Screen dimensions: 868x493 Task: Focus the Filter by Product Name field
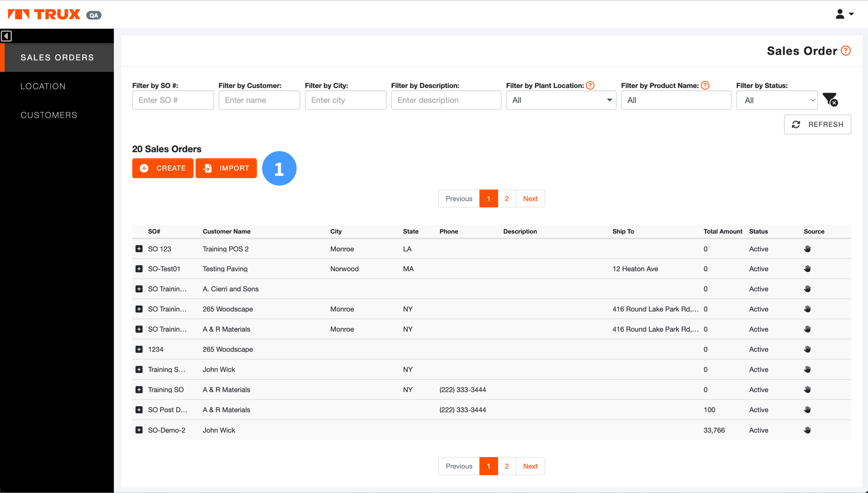[676, 100]
